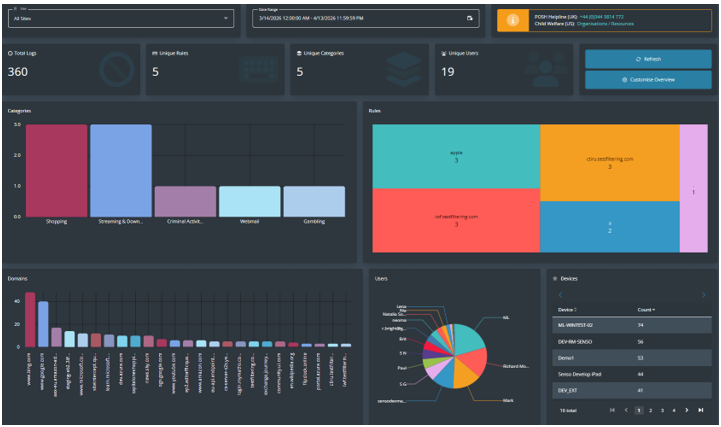
Task: Select the teal apple block in Rules treemap
Action: [x=456, y=156]
